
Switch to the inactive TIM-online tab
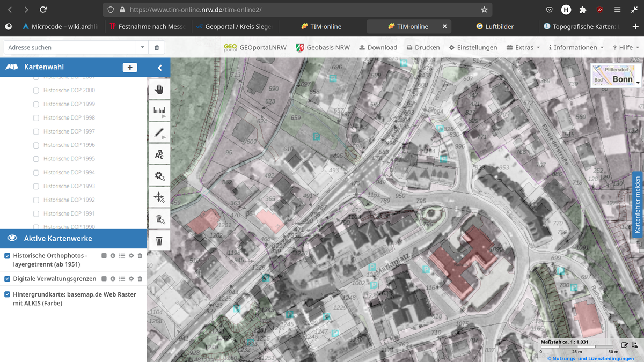[321, 26]
